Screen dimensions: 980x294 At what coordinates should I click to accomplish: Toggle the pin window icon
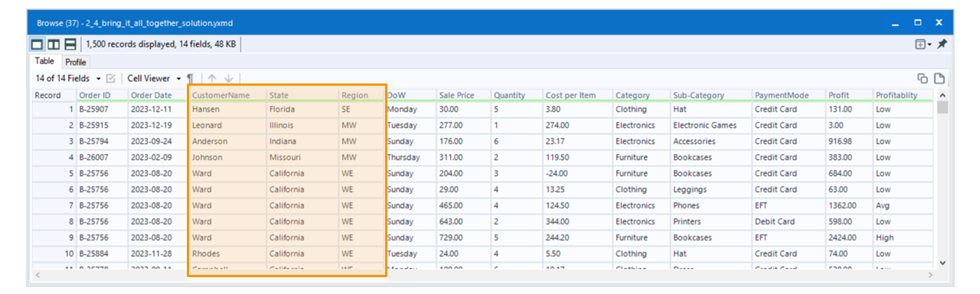click(x=942, y=44)
